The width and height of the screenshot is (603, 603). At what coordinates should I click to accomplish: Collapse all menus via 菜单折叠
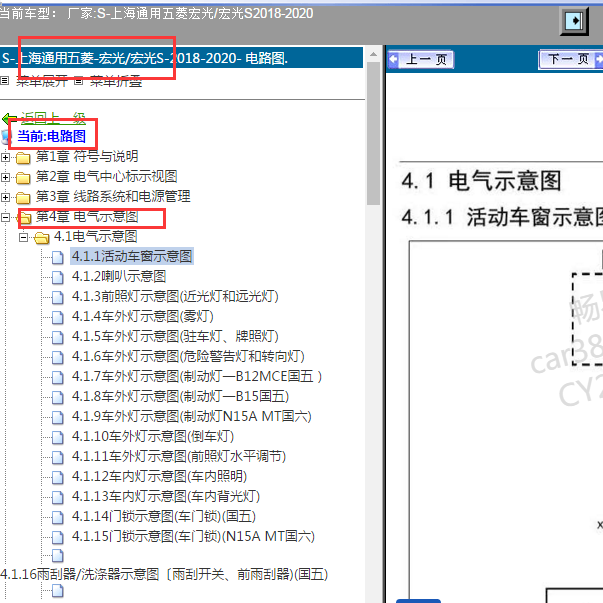[x=116, y=81]
